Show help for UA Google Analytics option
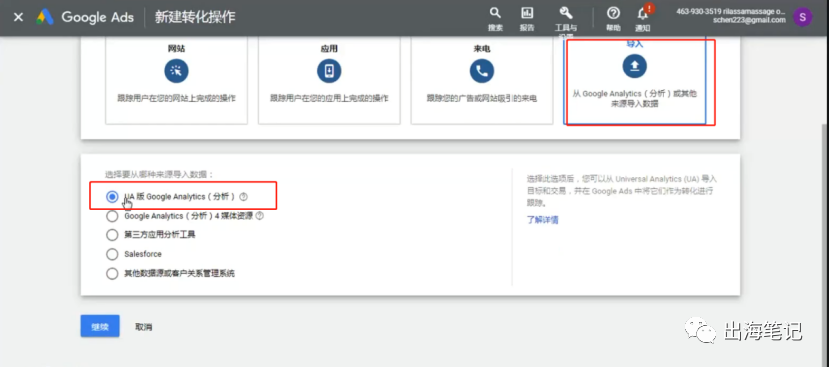The width and height of the screenshot is (829, 367). tap(243, 197)
